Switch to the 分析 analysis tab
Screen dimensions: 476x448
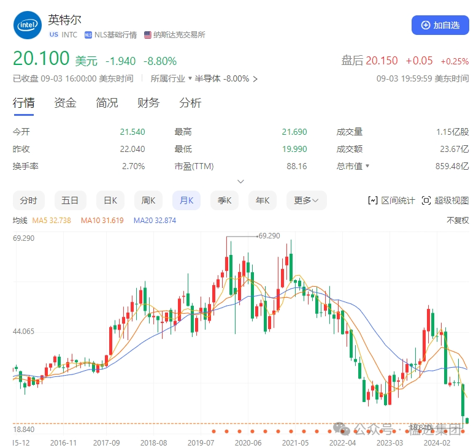(190, 103)
